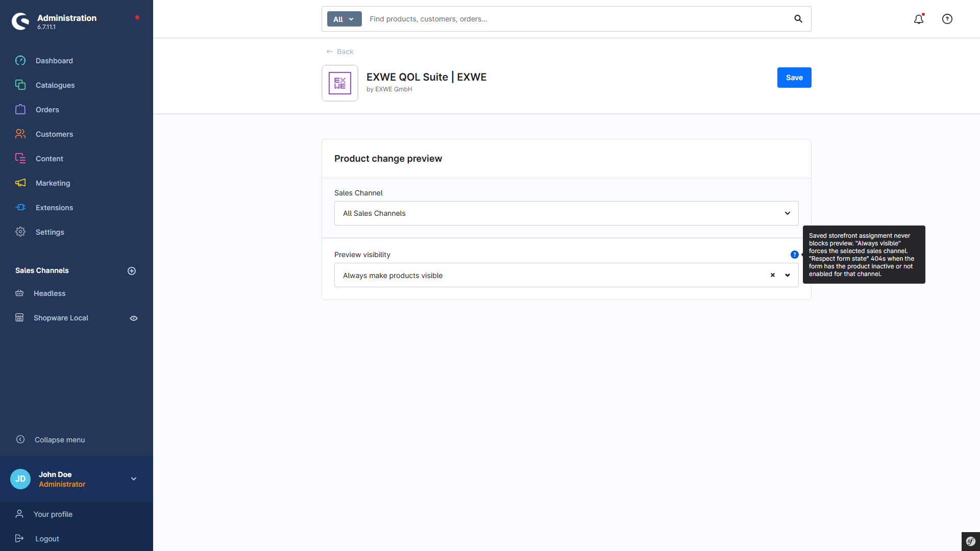This screenshot has height=551, width=980.
Task: Open the Shopware Local sales channel
Action: click(61, 318)
